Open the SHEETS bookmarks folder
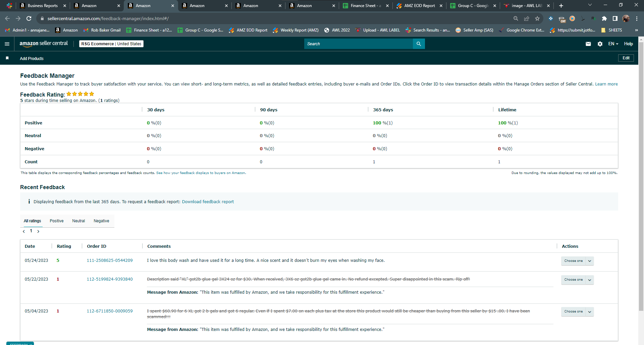The image size is (644, 345). 611,30
